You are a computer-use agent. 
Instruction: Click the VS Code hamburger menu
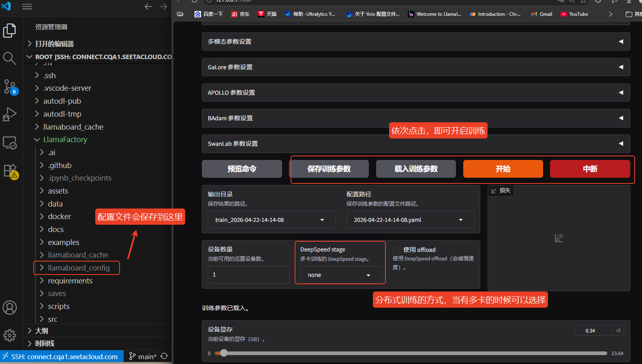tap(27, 6)
